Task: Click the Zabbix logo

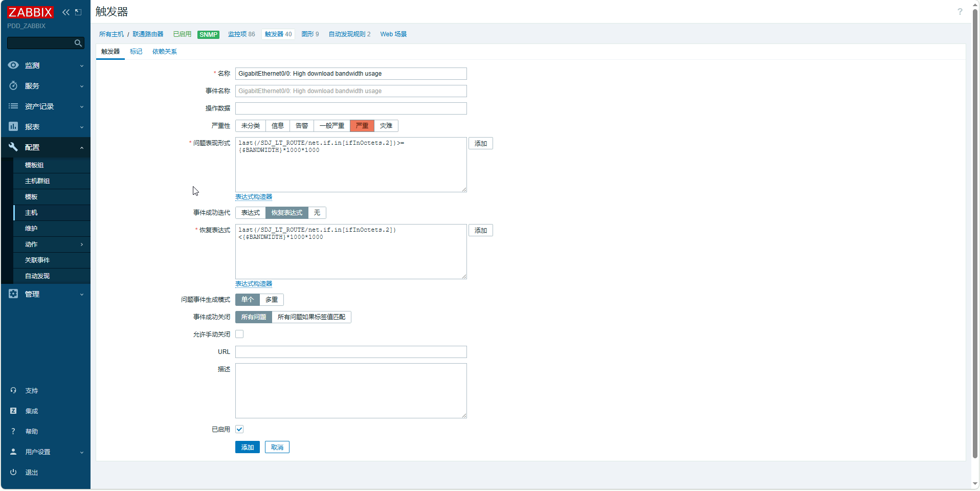Action: tap(30, 12)
